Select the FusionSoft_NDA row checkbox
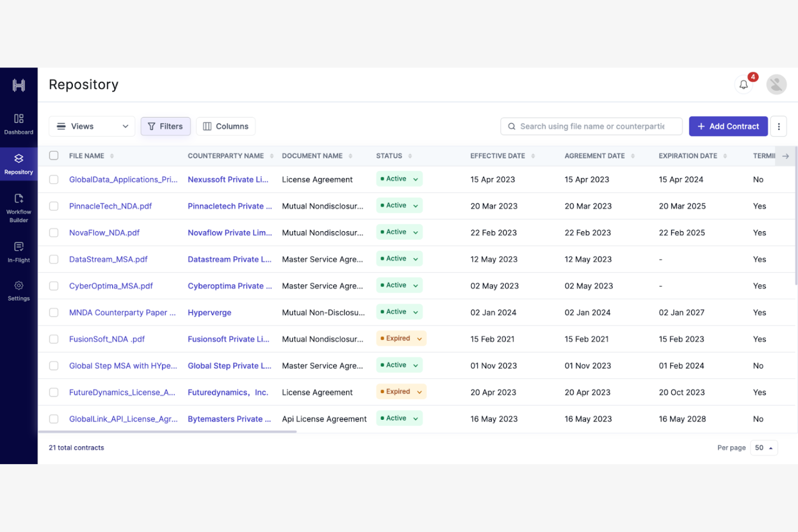Image resolution: width=798 pixels, height=532 pixels. 54,339
